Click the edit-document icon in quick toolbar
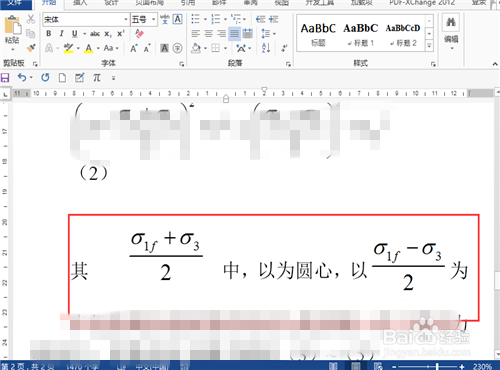This screenshot has width=500, height=370. pos(79,78)
